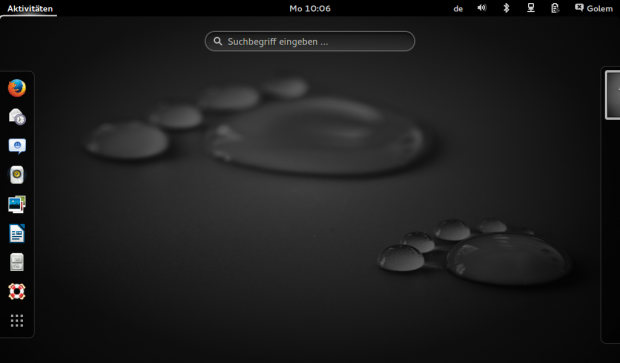Open Shotwell photo manager in dash

click(17, 204)
